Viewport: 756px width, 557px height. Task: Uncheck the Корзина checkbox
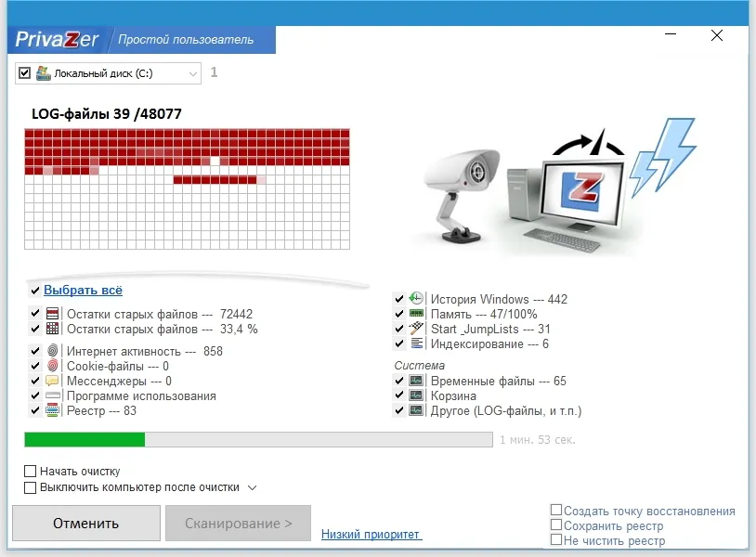[x=398, y=395]
